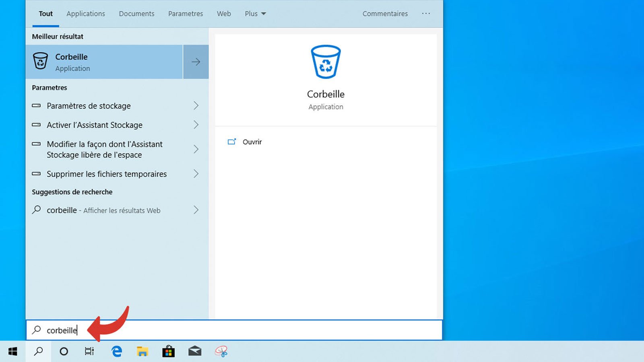The height and width of the screenshot is (362, 644).
Task: Switch to the Applications tab
Action: [85, 13]
